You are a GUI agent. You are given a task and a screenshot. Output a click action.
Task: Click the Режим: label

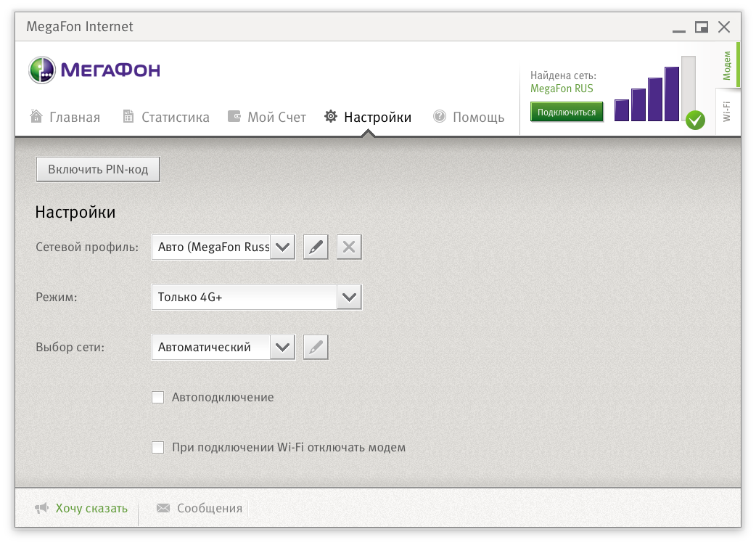pyautogui.click(x=57, y=297)
